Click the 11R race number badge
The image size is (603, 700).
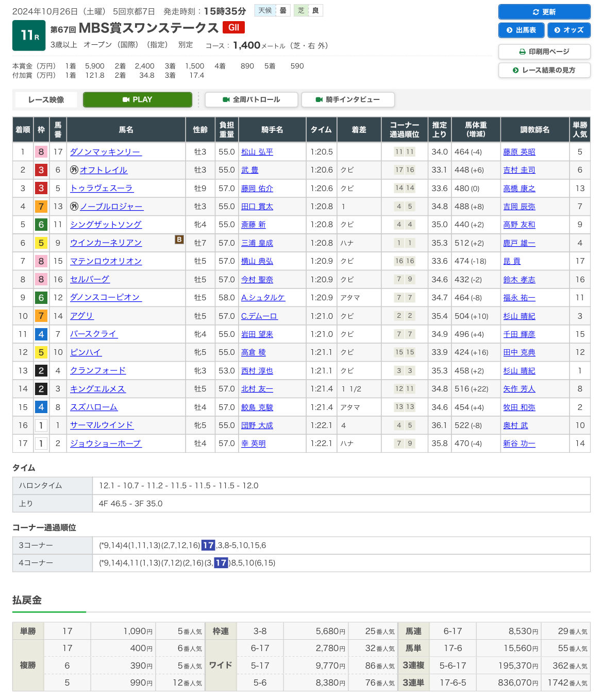29,36
